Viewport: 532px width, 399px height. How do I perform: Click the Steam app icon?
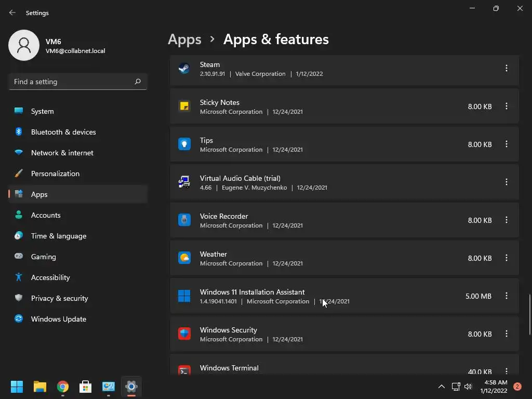(x=184, y=69)
